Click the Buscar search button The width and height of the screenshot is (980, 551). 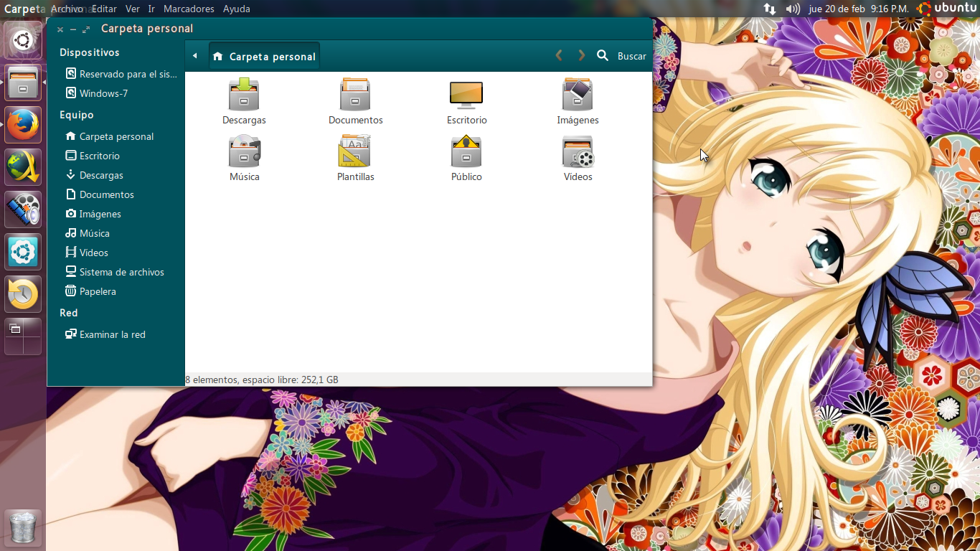point(631,56)
